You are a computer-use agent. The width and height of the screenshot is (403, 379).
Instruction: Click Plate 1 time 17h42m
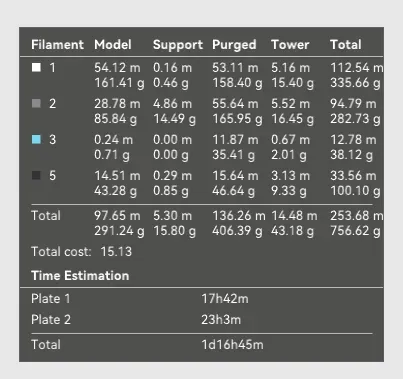click(225, 299)
